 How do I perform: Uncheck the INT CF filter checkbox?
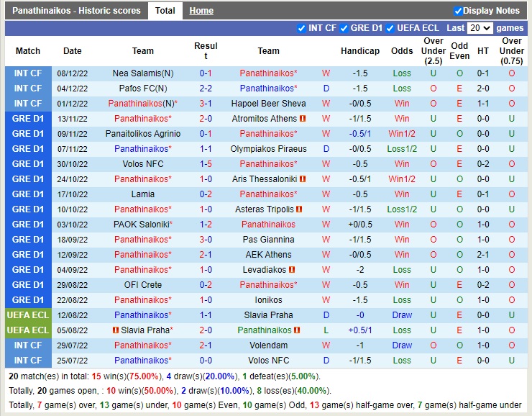click(x=301, y=28)
